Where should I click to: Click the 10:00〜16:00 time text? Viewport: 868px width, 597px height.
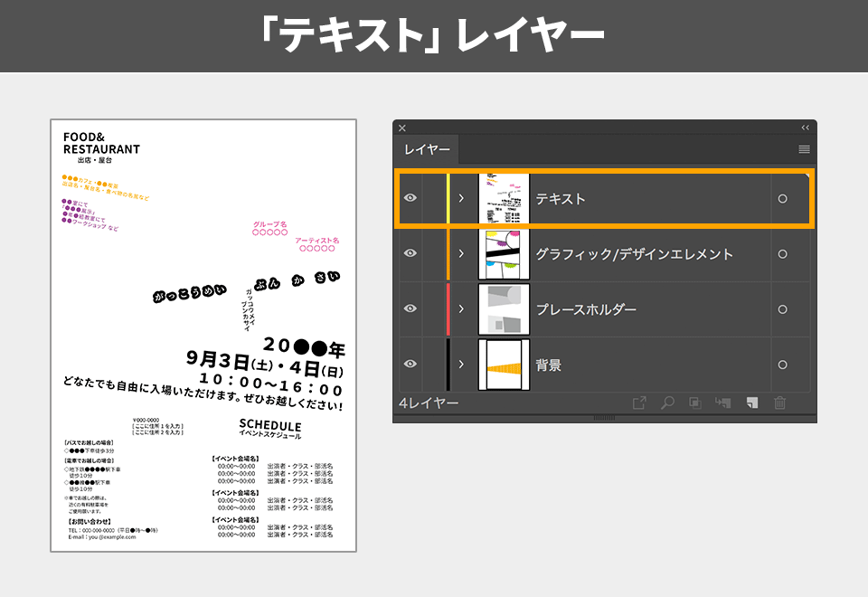[x=271, y=384]
